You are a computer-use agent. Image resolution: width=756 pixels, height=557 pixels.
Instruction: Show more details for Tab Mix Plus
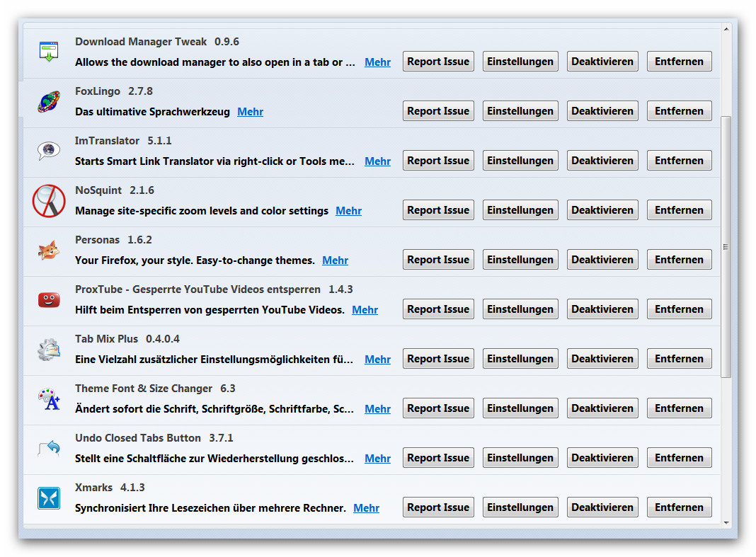377,360
